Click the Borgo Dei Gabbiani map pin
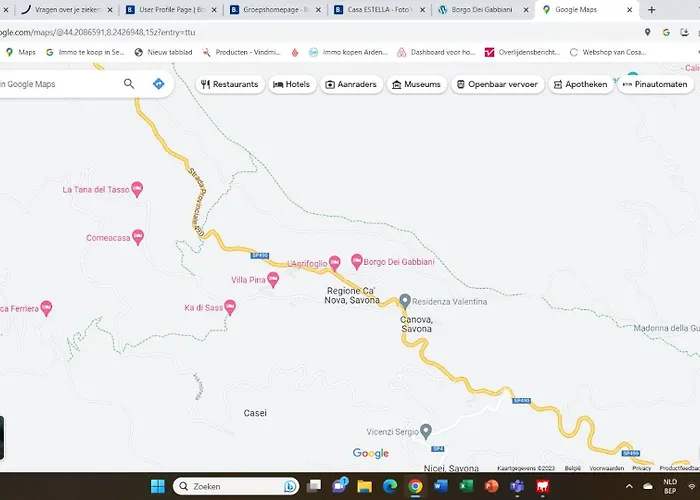This screenshot has width=700, height=500. point(356,261)
